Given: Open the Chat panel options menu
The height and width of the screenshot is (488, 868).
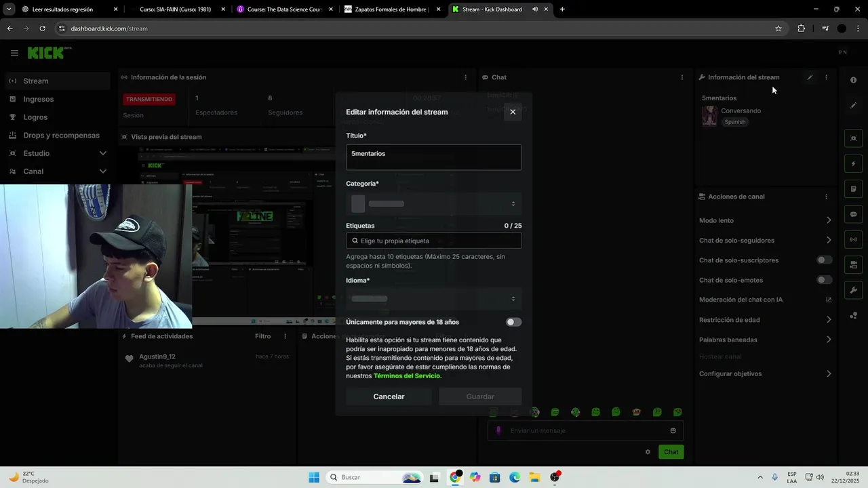Looking at the screenshot, I should 682,77.
